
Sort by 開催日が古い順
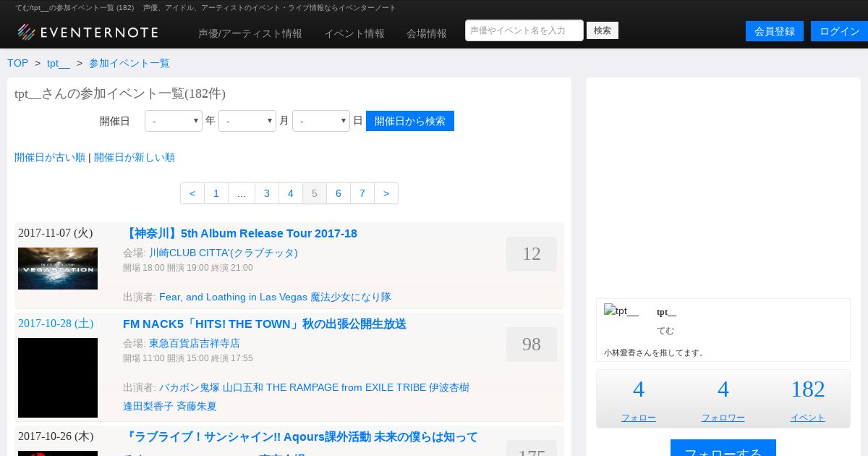[x=50, y=157]
